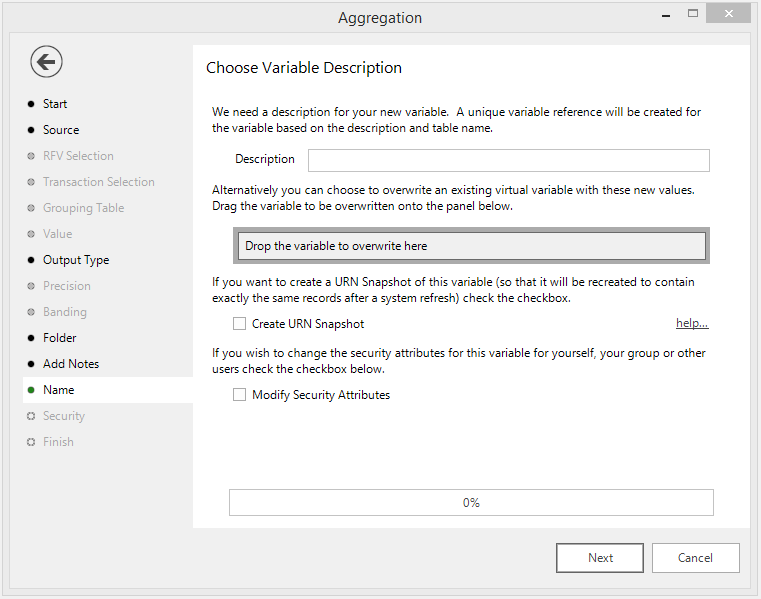
Task: Check Modify Security Attributes
Action: [x=239, y=395]
